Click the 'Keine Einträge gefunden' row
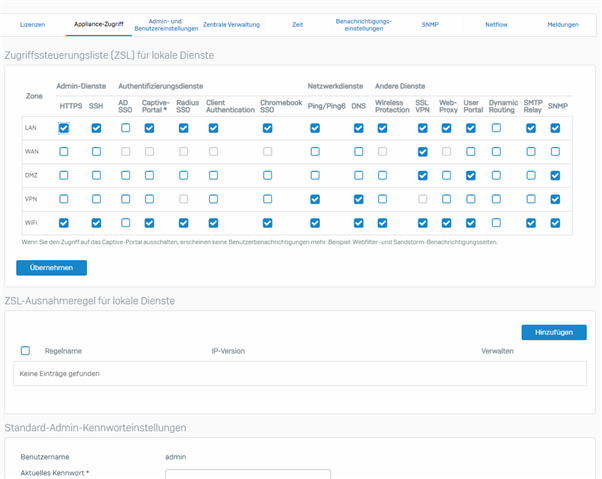Screen dimensions: 602x479 tap(300, 373)
